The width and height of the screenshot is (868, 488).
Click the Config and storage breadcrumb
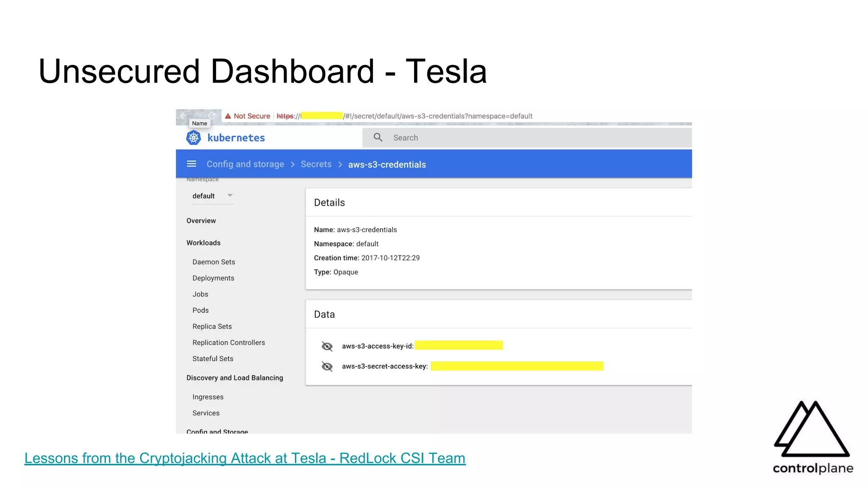245,164
